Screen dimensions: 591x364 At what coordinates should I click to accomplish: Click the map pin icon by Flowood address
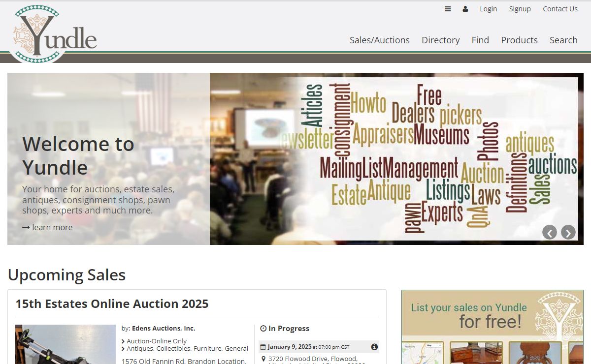click(x=263, y=359)
